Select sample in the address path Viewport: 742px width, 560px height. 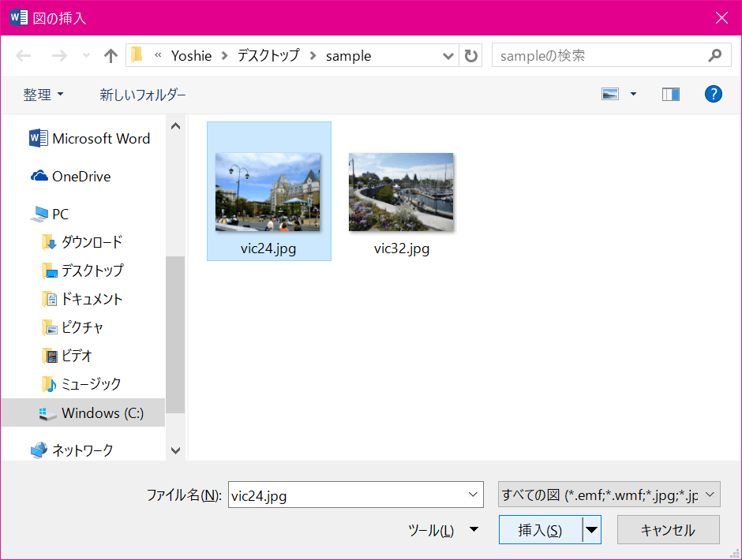(x=348, y=56)
